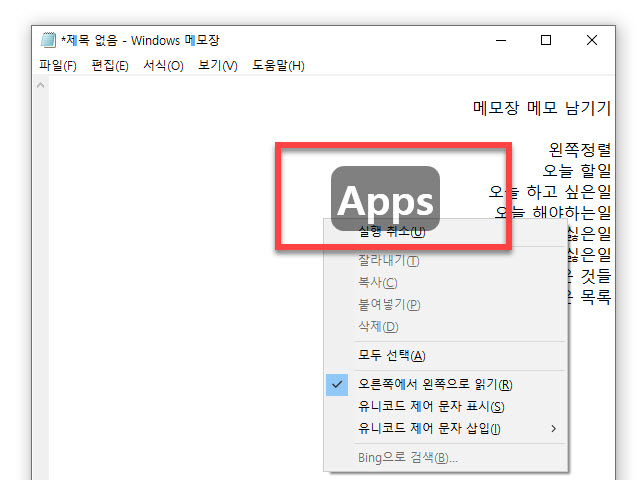Click 붙여넣기(P) in context menu
The image size is (640, 480).
445,304
